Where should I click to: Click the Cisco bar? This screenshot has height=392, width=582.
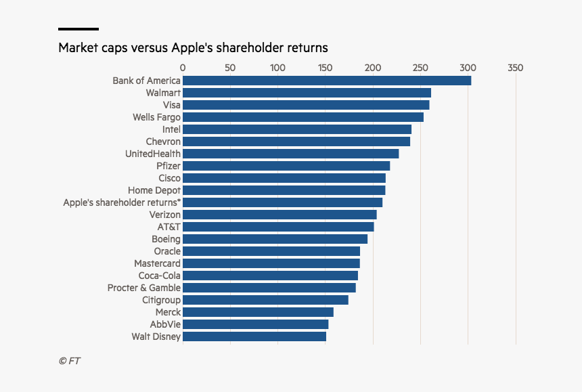click(x=284, y=178)
